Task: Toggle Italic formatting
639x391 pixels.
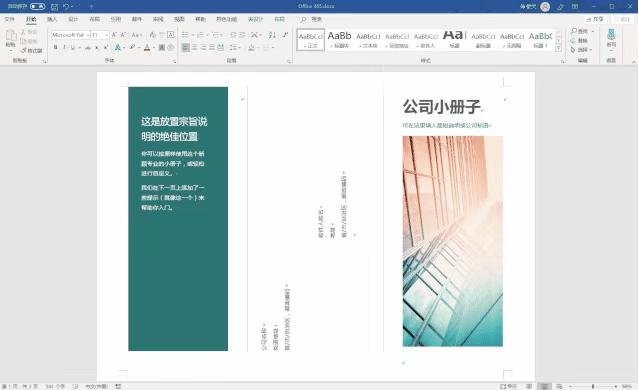Action: pos(64,48)
